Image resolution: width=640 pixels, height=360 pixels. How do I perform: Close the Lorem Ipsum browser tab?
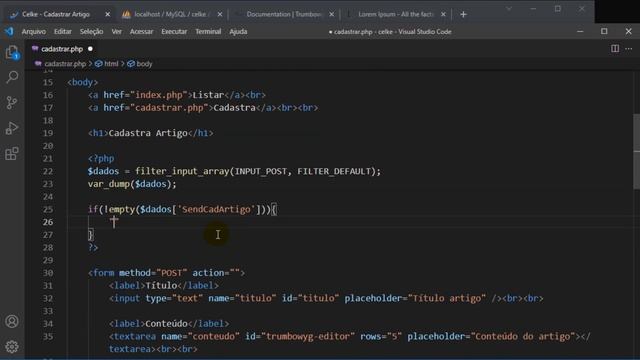pos(443,14)
